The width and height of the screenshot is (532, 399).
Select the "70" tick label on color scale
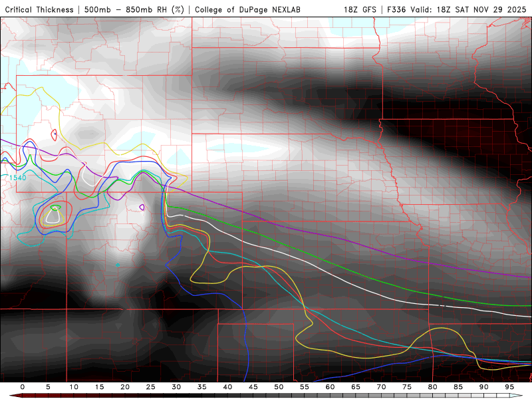tap(381, 387)
